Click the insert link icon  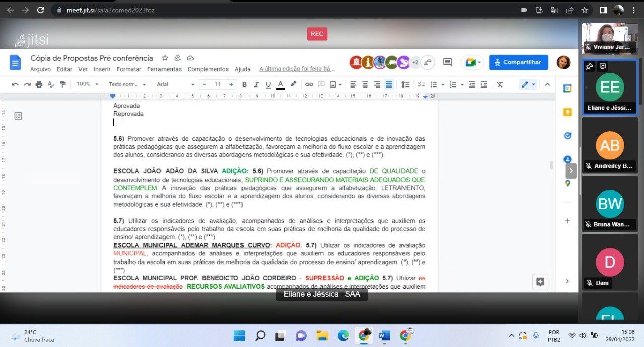[x=309, y=84]
